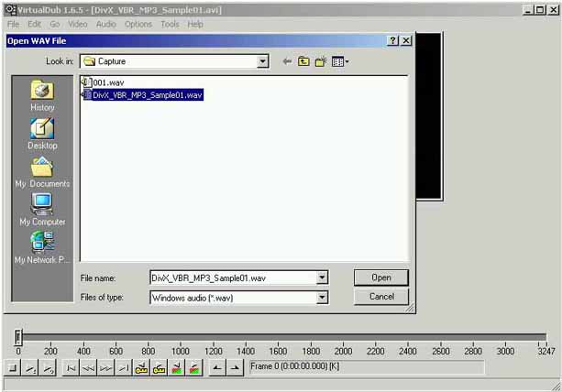The image size is (562, 392).
Task: Go to Desktop in the places bar
Action: (x=42, y=134)
